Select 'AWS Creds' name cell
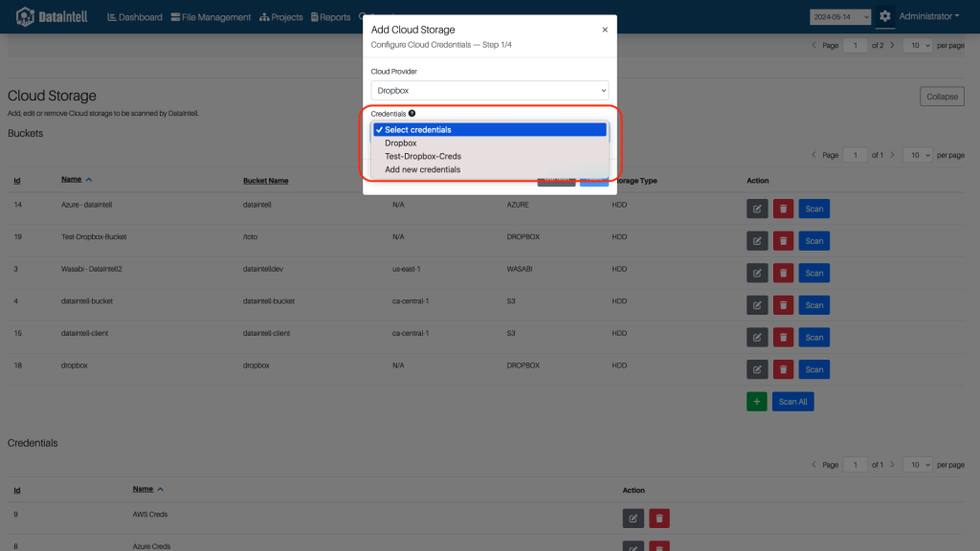The width and height of the screenshot is (980, 551). point(150,514)
